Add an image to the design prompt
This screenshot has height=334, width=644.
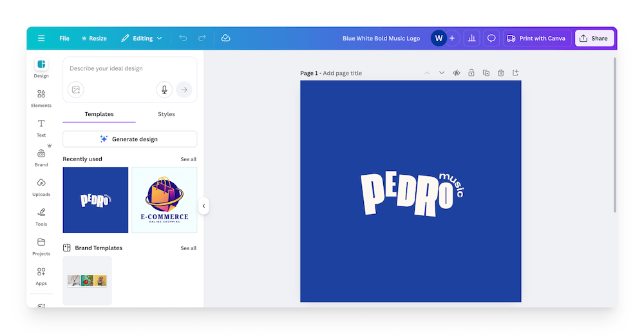pos(76,90)
